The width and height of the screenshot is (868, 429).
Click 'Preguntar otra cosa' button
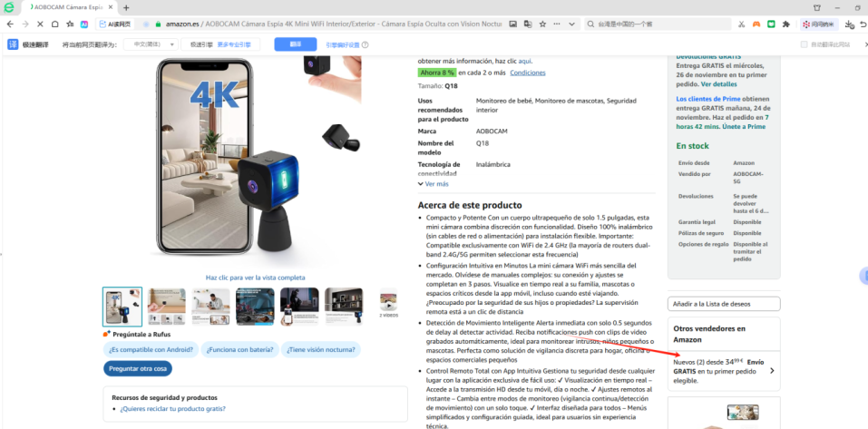137,368
